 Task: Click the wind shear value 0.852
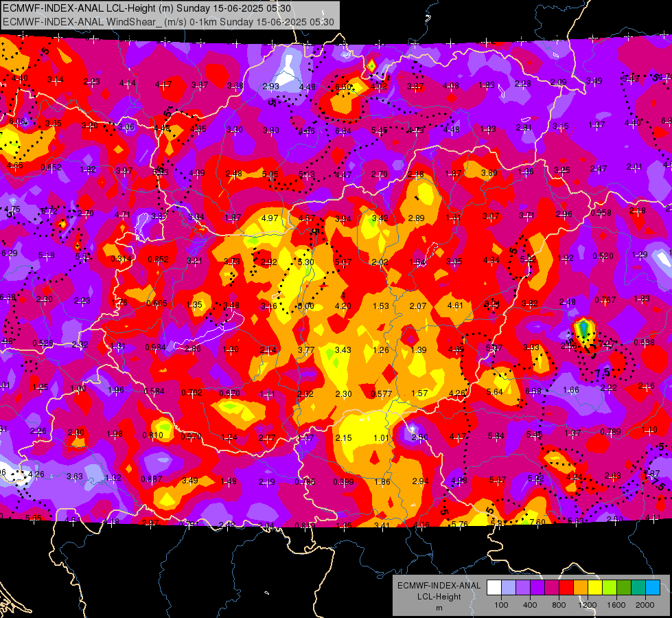[158, 260]
